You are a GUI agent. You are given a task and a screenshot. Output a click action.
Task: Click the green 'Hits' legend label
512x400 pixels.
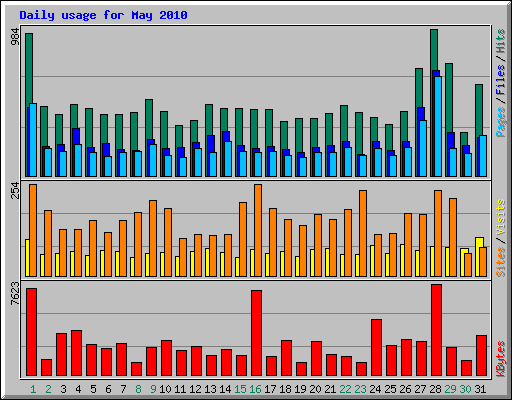[x=501, y=41]
